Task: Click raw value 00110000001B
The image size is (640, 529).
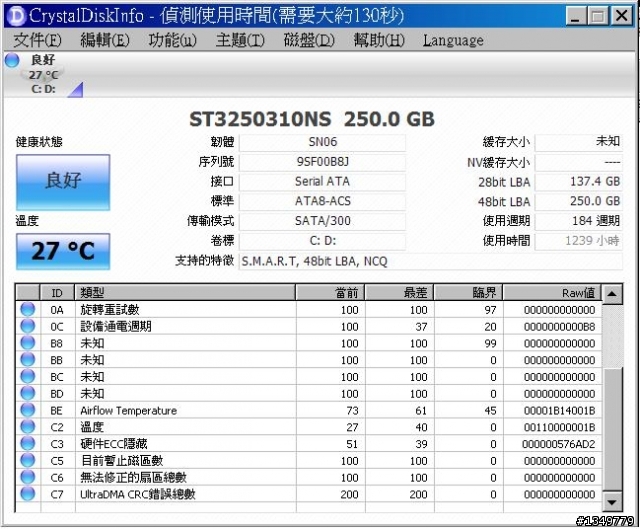Action: (559, 427)
